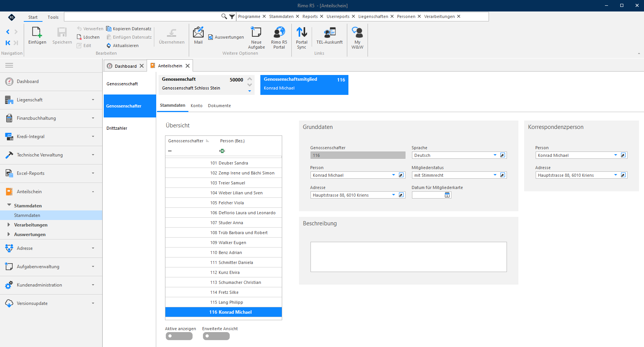Open the Sprache dropdown

click(x=495, y=155)
